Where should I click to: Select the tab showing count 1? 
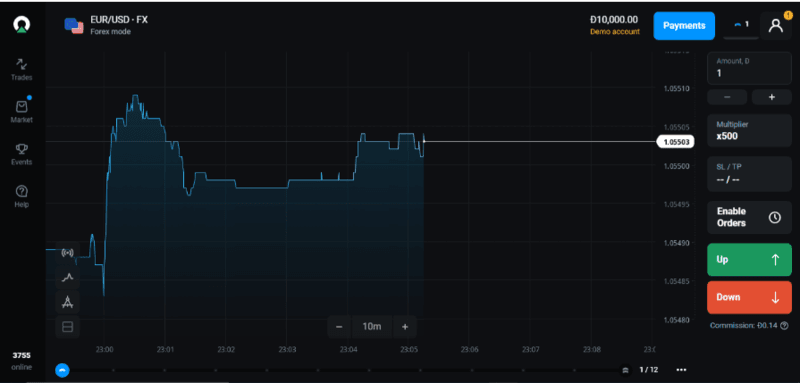coord(741,25)
